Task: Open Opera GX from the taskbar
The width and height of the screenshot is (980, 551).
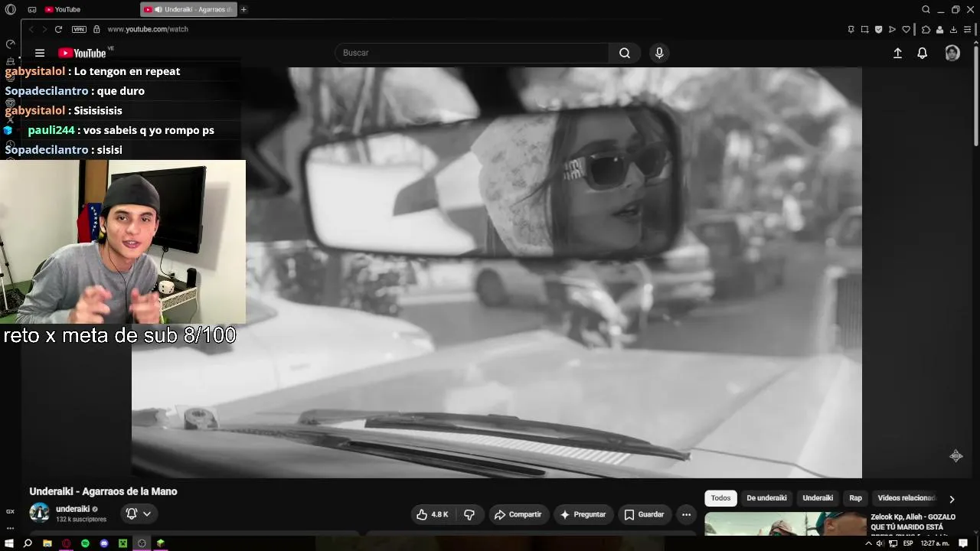Action: click(x=67, y=543)
